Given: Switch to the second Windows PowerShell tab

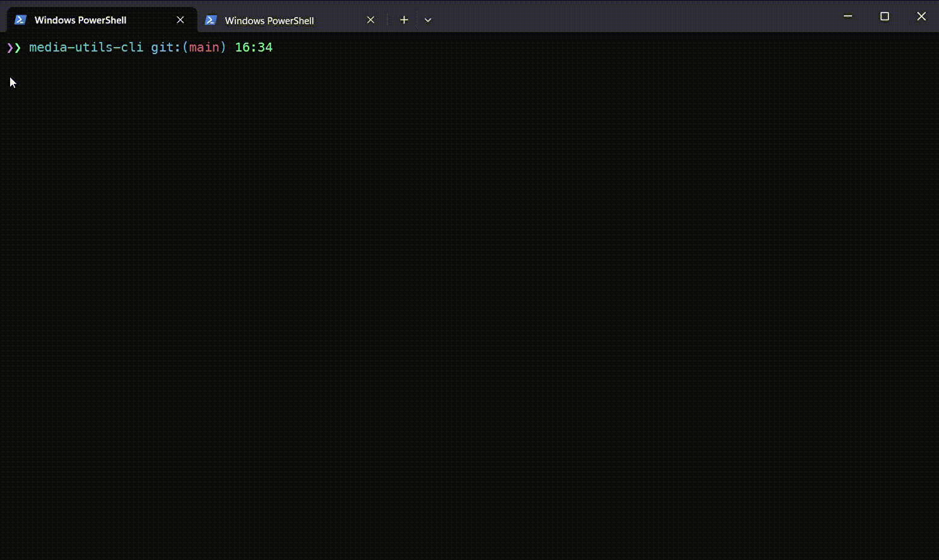Looking at the screenshot, I should tap(292, 20).
